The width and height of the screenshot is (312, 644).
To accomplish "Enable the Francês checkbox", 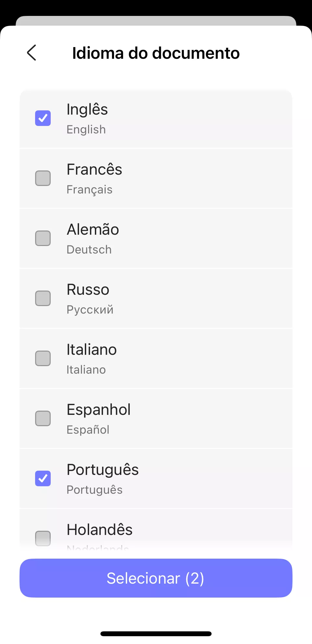I will pyautogui.click(x=43, y=178).
